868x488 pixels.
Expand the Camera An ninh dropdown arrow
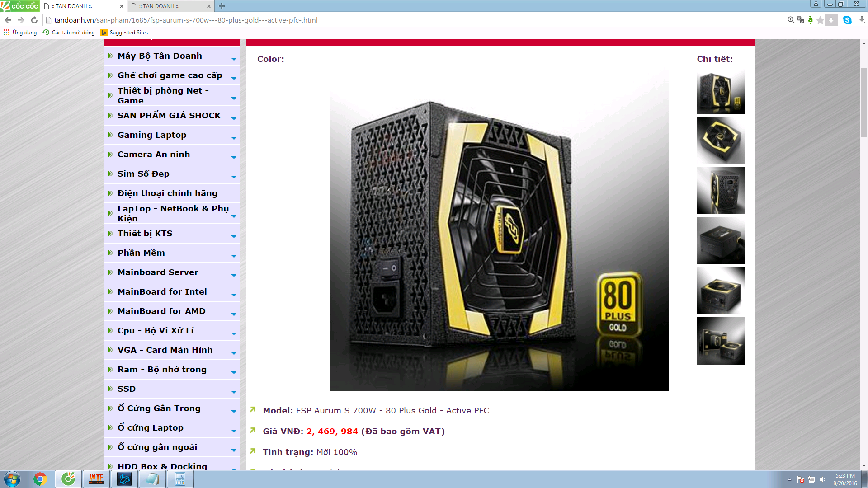[234, 158]
